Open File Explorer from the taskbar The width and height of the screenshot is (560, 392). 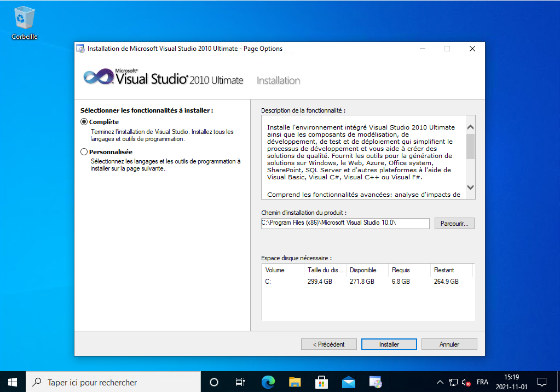pyautogui.click(x=295, y=382)
